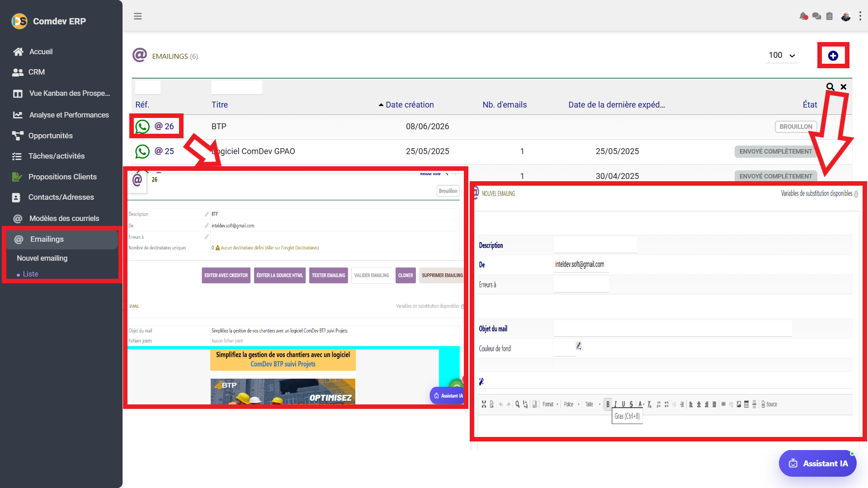The height and width of the screenshot is (488, 868).
Task: Click the insert table icon in editor toolbar
Action: point(746,404)
